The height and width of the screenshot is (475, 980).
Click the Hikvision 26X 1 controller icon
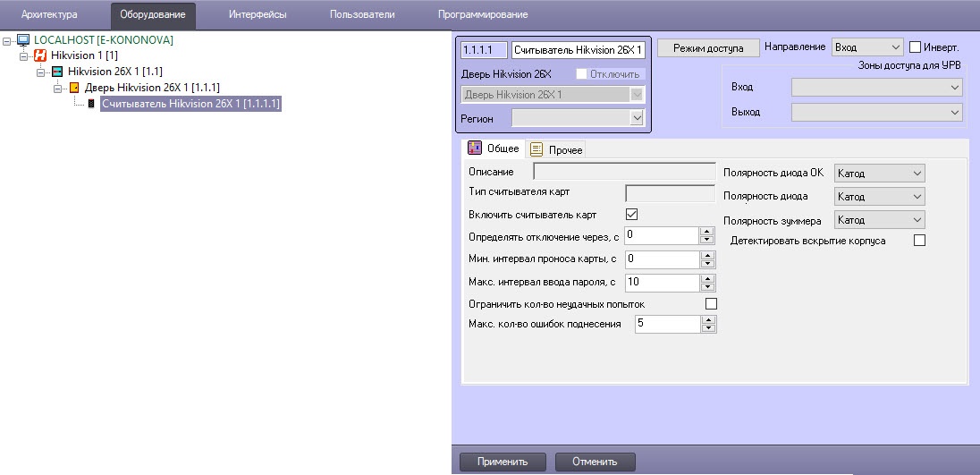[x=57, y=71]
